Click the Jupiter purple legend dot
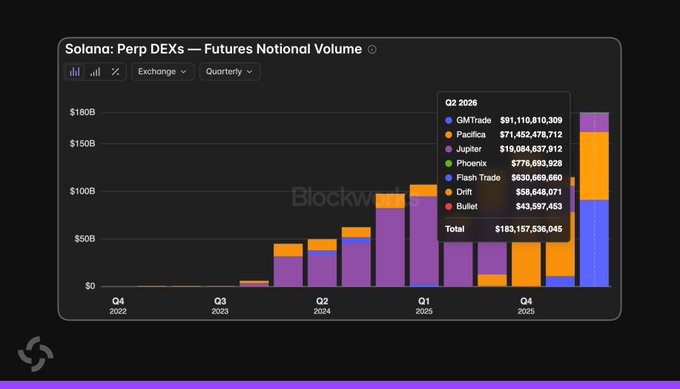The height and width of the screenshot is (389, 680). point(448,149)
